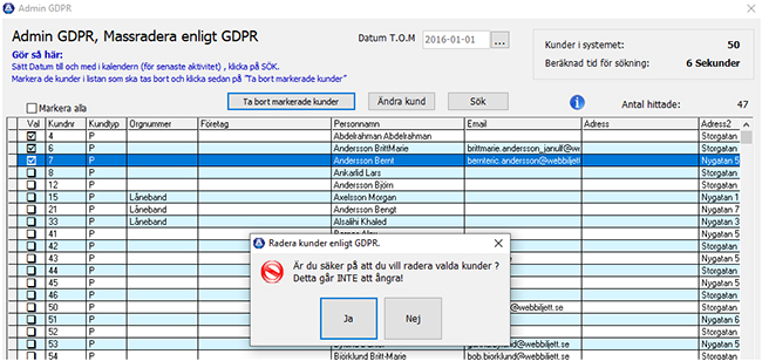Click Låneband cell in customer 21 row

(162, 209)
